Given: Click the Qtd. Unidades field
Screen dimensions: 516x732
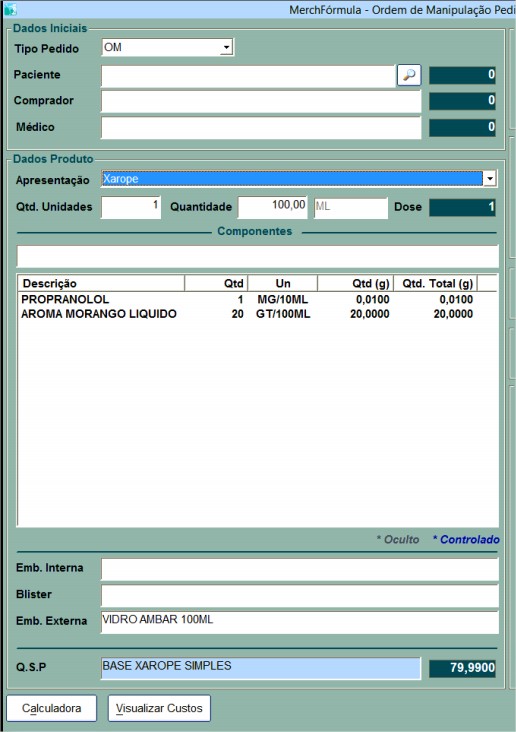Looking at the screenshot, I should 131,207.
